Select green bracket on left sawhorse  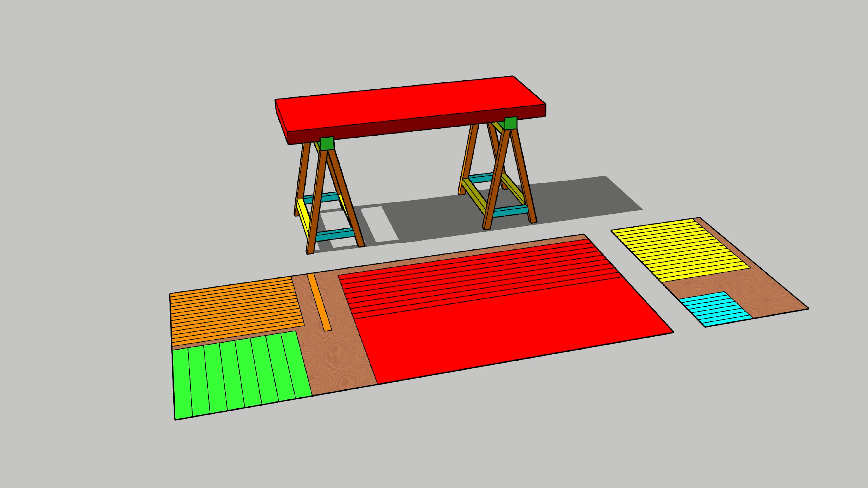(327, 143)
